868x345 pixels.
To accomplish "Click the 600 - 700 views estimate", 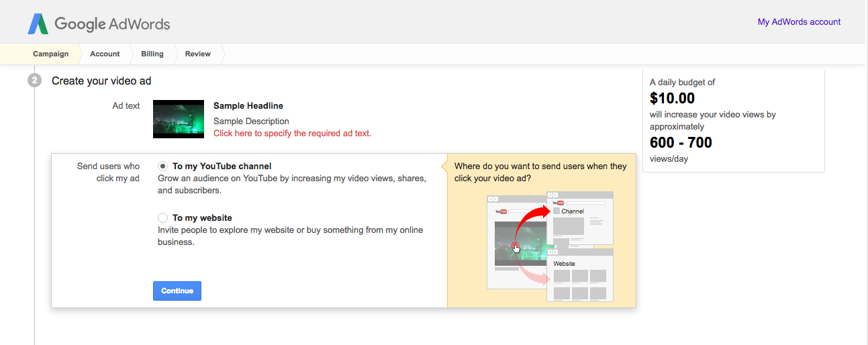I will [x=681, y=142].
